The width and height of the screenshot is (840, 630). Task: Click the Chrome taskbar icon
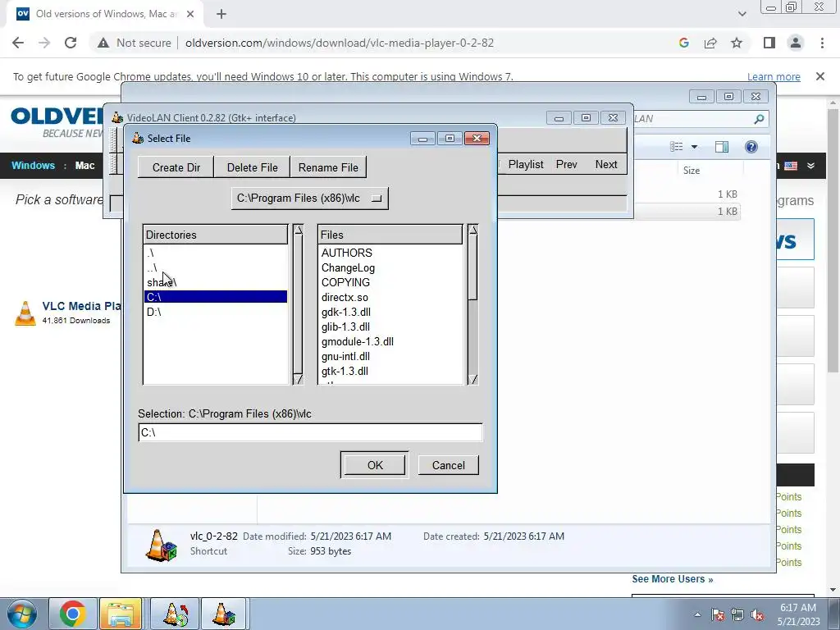pyautogui.click(x=73, y=614)
